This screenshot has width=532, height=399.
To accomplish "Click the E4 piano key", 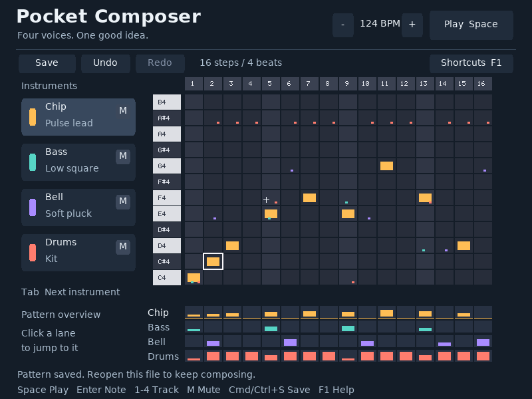I will point(167,213).
